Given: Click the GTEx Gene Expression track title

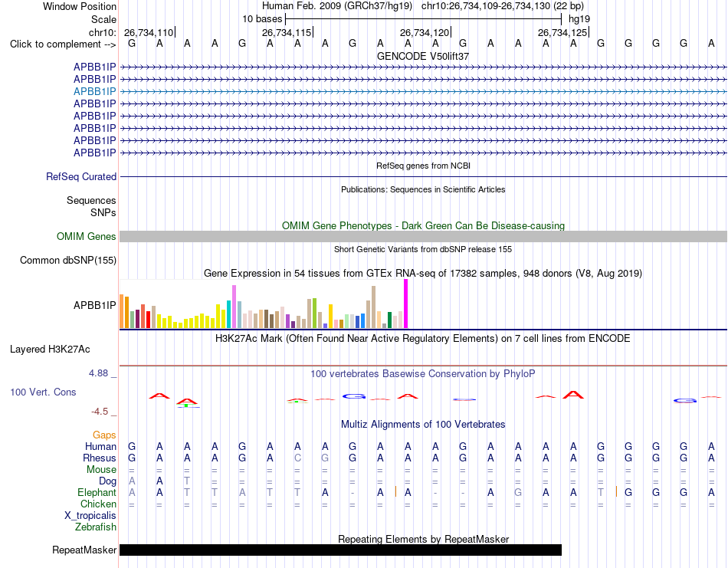Looking at the screenshot, I should [x=423, y=273].
